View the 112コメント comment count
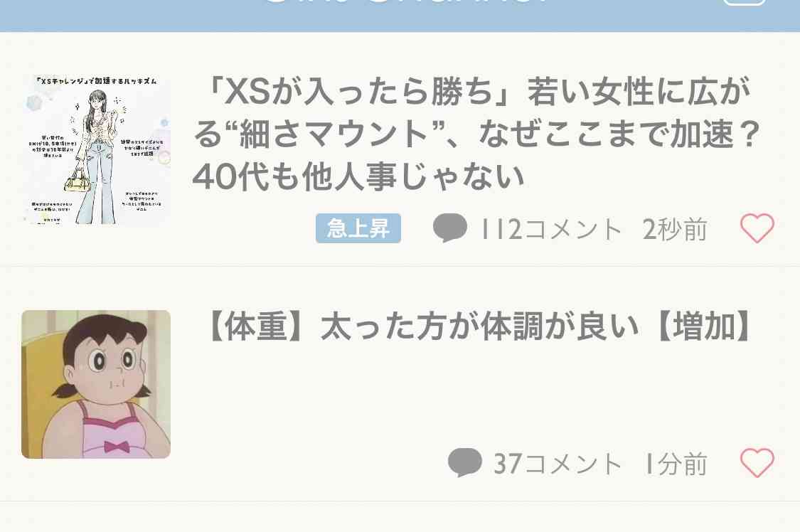Image resolution: width=800 pixels, height=532 pixels. 552,229
